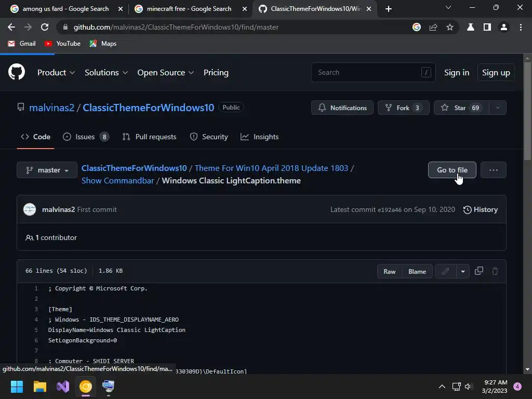This screenshot has height=399, width=532.
Task: Click the Go to file button
Action: pyautogui.click(x=452, y=170)
